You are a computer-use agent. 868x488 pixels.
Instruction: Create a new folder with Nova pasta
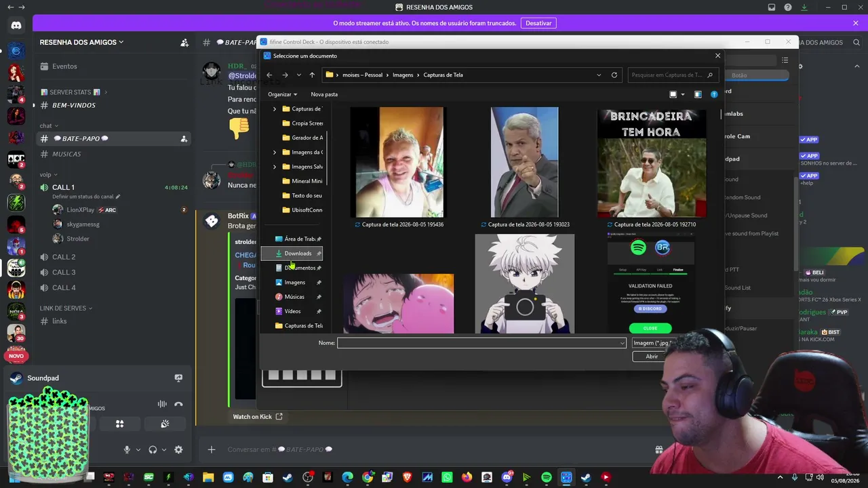pyautogui.click(x=324, y=94)
